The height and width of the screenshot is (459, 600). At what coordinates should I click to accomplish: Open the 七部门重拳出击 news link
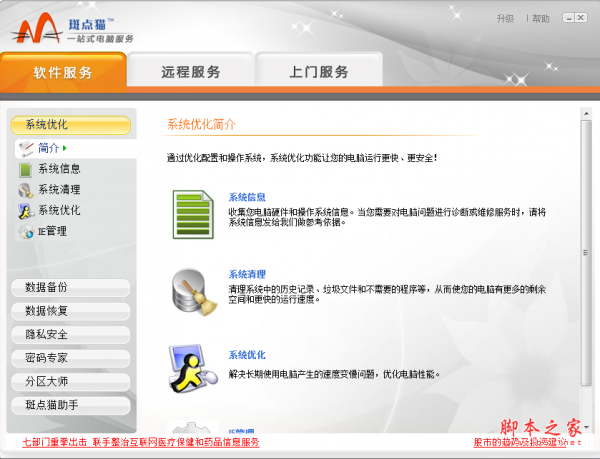[x=141, y=443]
